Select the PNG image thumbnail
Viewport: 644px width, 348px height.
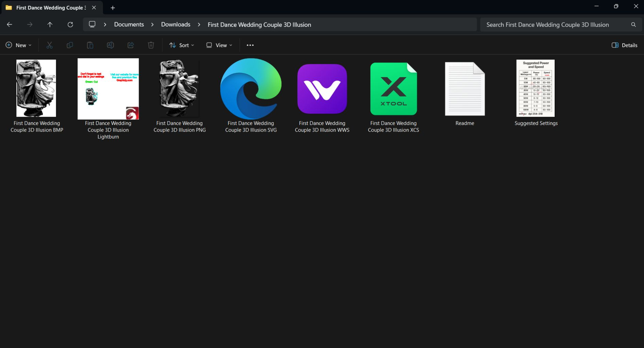[180, 89]
